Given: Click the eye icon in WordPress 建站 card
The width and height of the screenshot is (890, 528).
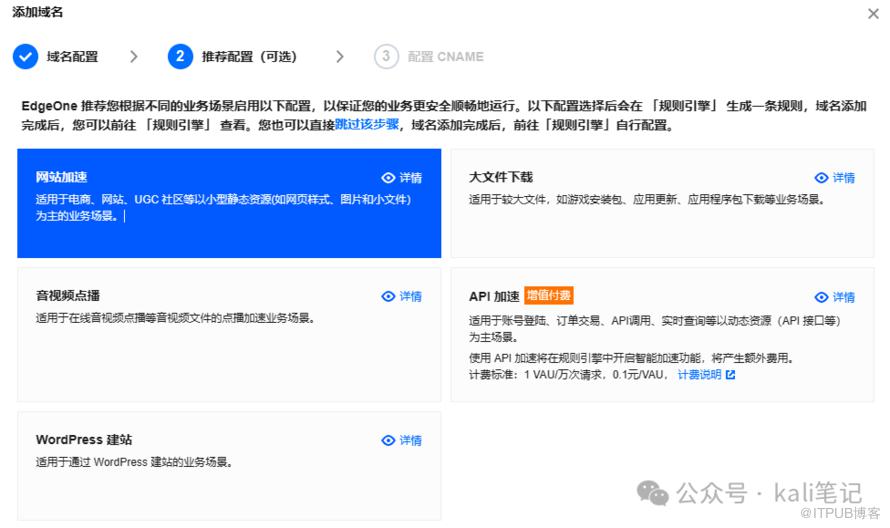Looking at the screenshot, I should click(x=388, y=441).
